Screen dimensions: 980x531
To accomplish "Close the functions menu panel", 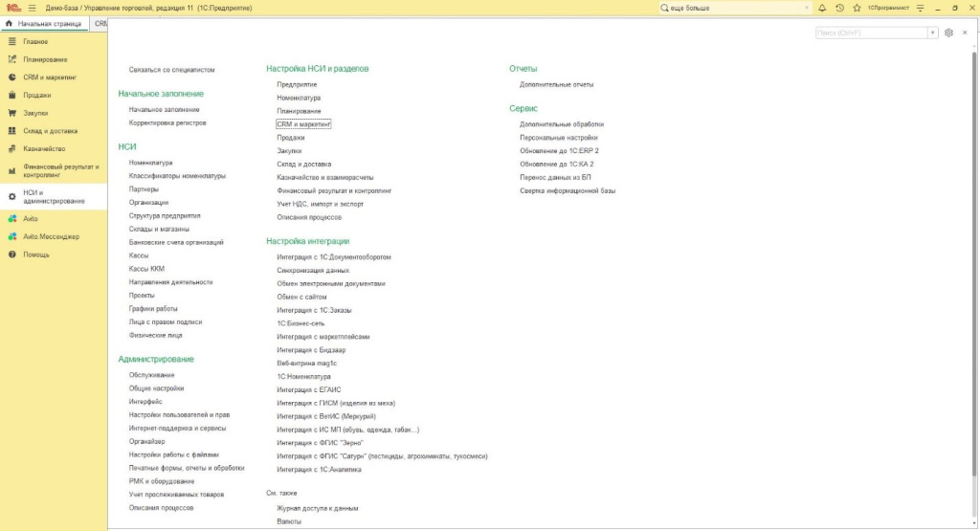I will coord(965,33).
